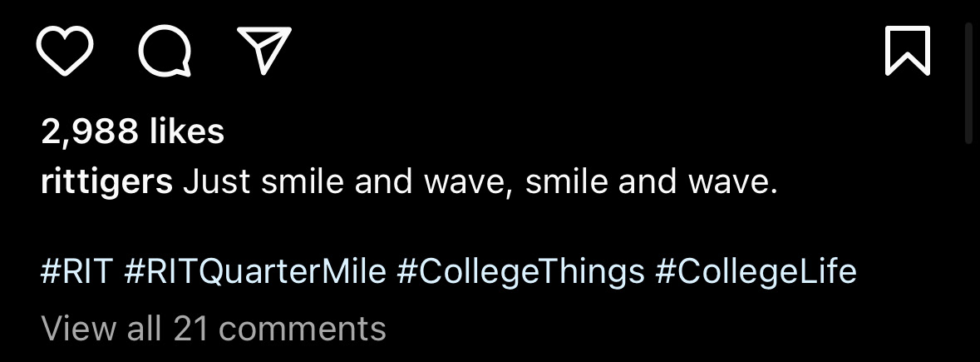This screenshot has width=980, height=362.
Task: Like the post with the heart icon
Action: pyautogui.click(x=65, y=51)
